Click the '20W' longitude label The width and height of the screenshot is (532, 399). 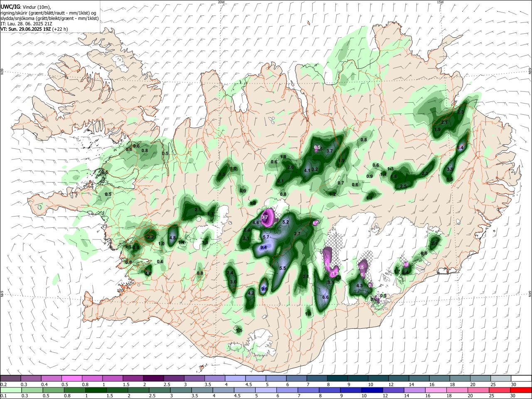click(x=221, y=2)
